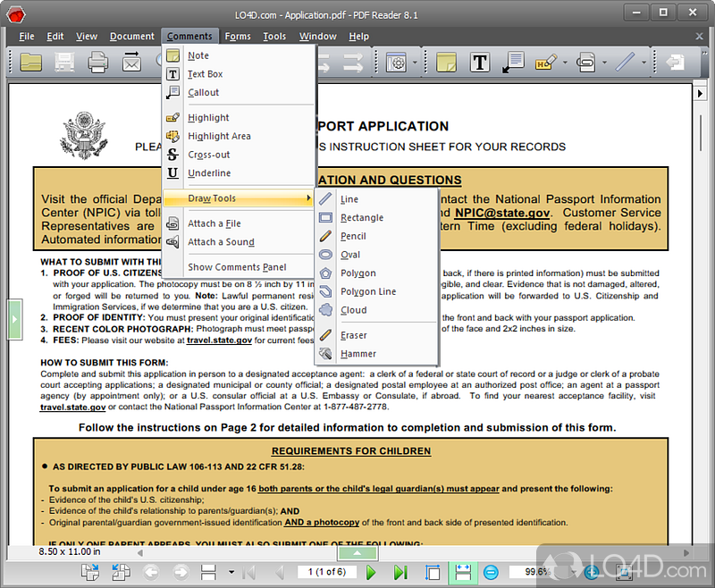Open the Edit menu

(55, 36)
